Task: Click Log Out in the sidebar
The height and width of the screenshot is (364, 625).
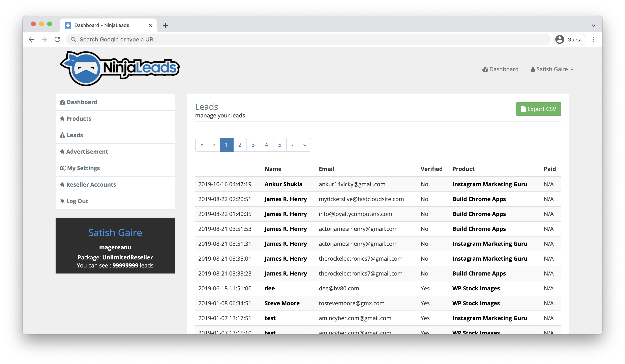Action: pyautogui.click(x=115, y=201)
